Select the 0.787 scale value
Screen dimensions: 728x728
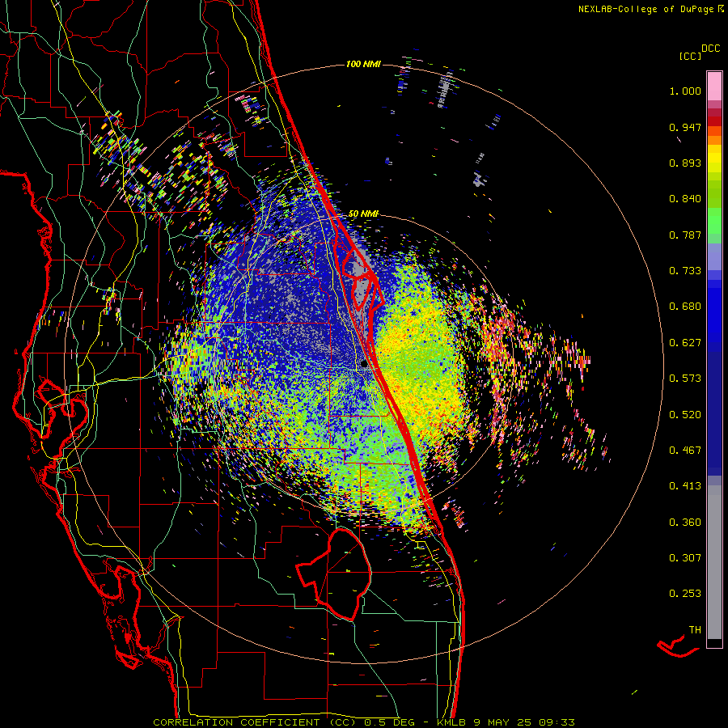pos(685,235)
